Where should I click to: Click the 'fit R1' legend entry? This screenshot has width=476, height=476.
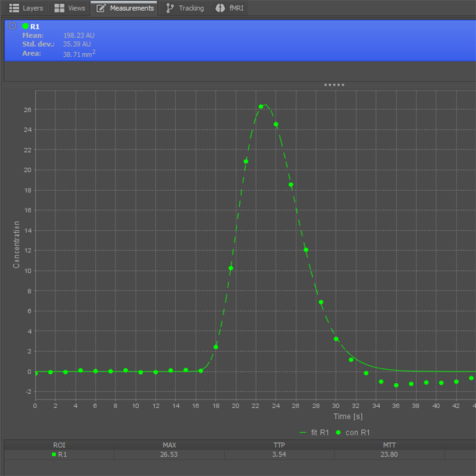(314, 432)
